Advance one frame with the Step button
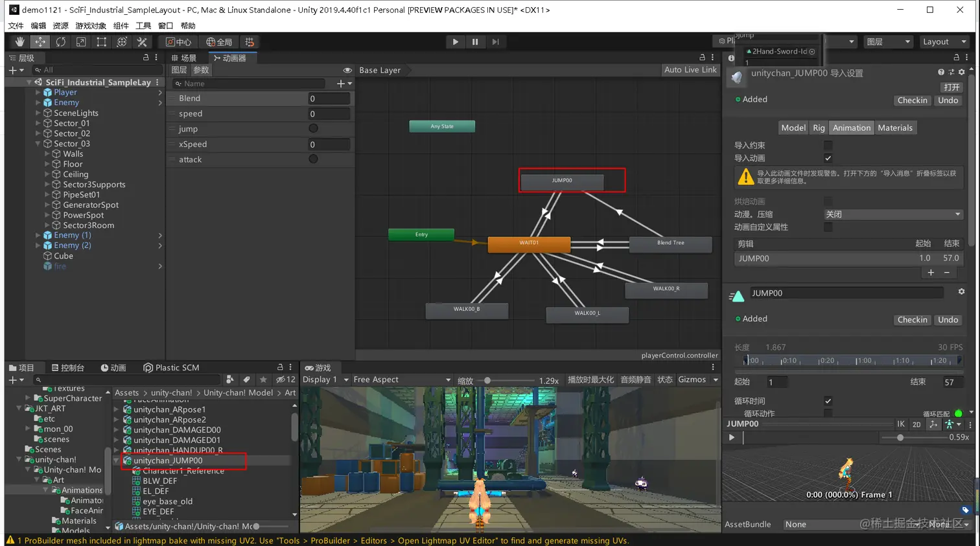The image size is (980, 546). point(495,41)
